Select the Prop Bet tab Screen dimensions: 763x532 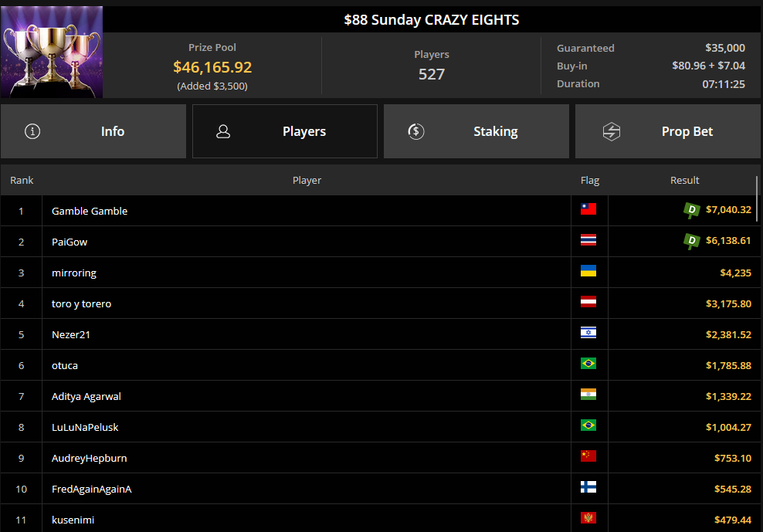pyautogui.click(x=668, y=131)
